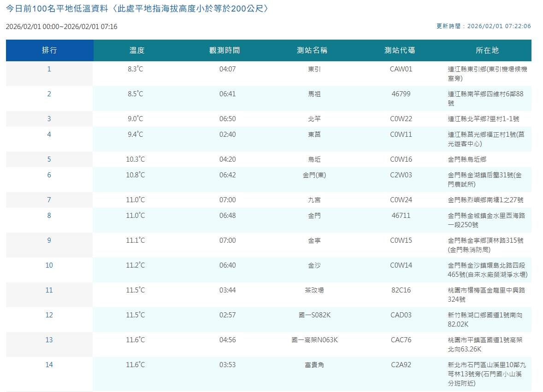Click the 所在地 column header
The image size is (543, 392).
488,51
